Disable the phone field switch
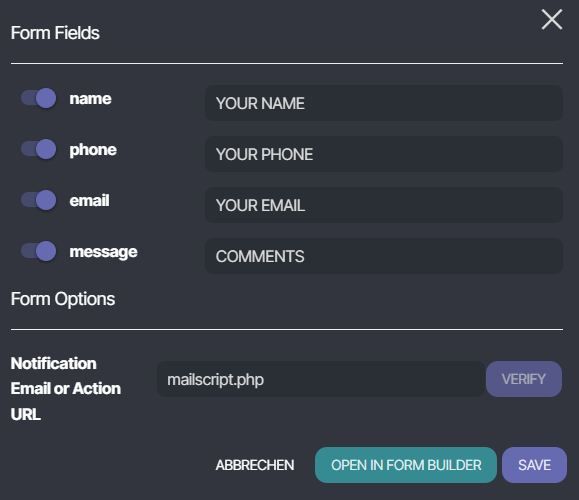579x500 pixels. [x=39, y=149]
